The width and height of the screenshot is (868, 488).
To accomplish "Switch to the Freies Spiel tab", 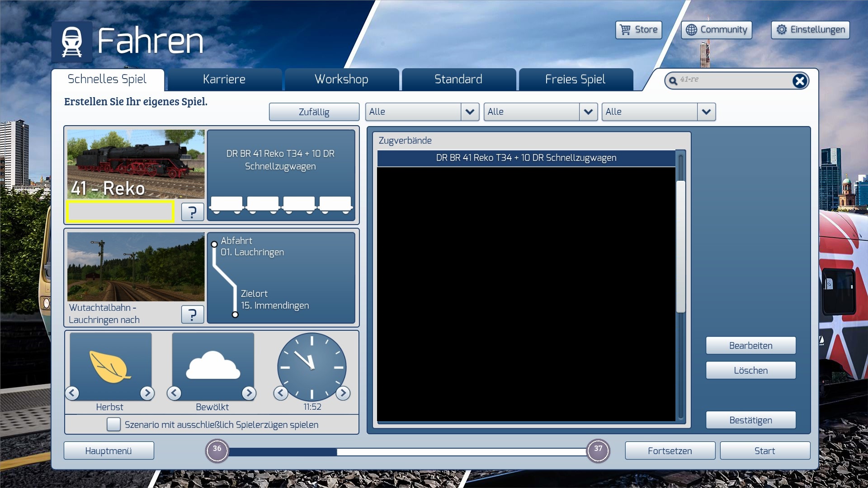I will [575, 80].
